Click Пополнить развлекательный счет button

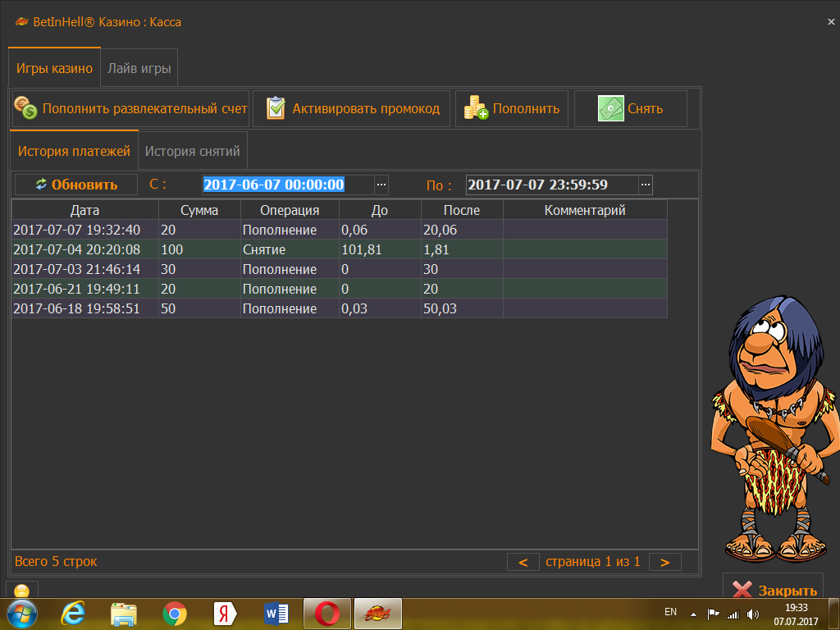(130, 109)
